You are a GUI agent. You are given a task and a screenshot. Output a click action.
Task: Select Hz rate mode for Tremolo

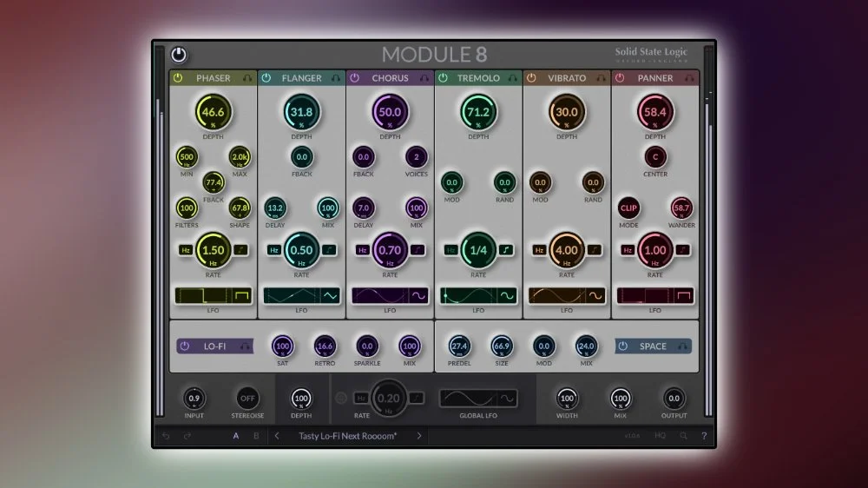coord(450,250)
